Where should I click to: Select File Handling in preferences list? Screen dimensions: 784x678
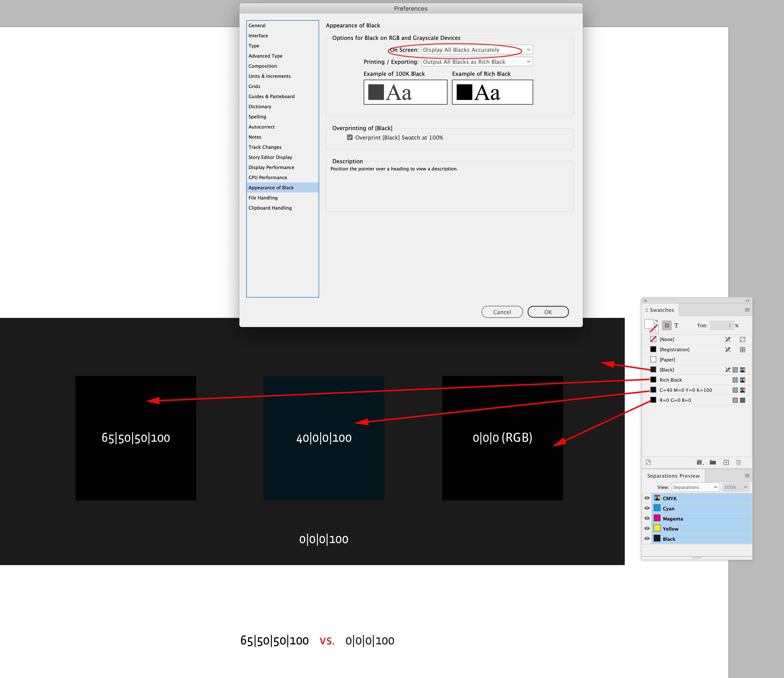263,198
